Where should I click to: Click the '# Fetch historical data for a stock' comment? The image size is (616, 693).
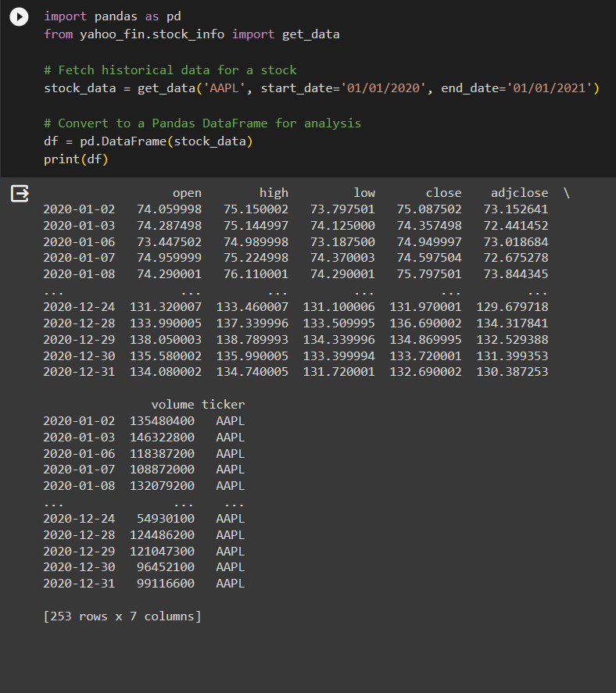point(170,70)
